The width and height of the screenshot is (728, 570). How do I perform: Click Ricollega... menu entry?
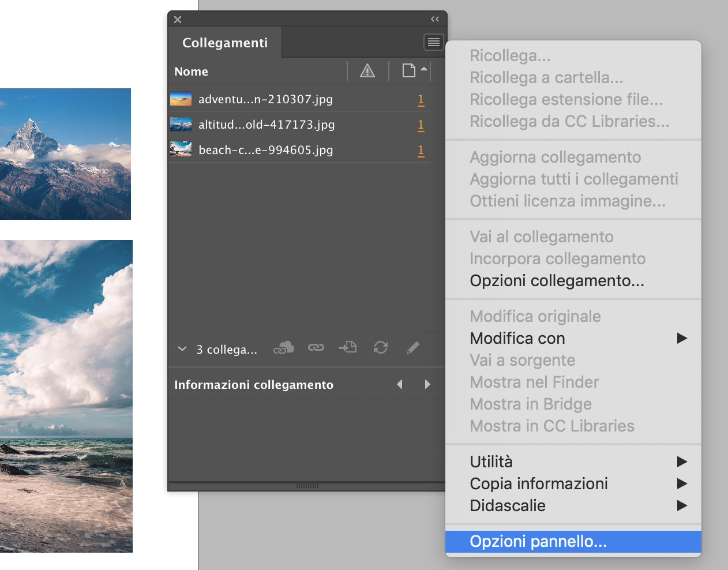573,55
